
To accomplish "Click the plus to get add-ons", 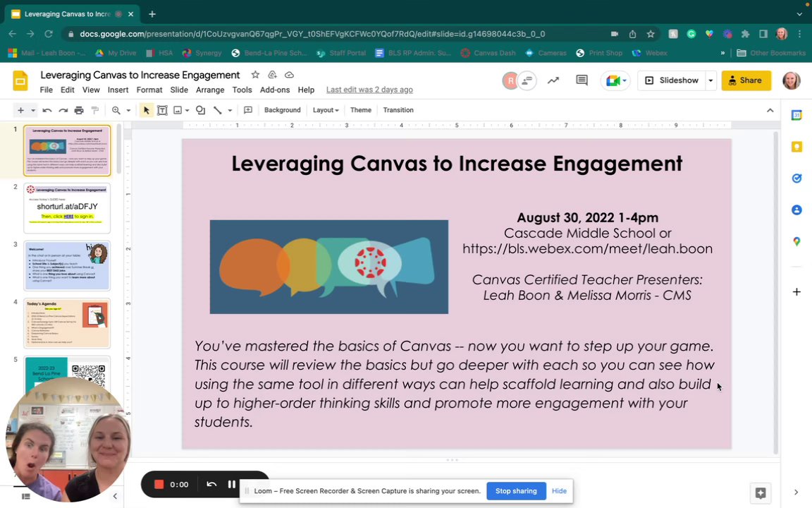I will point(796,292).
